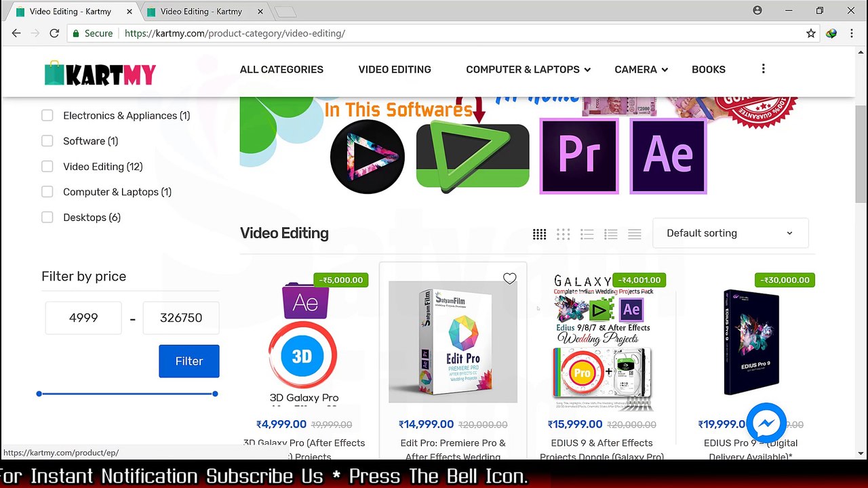The width and height of the screenshot is (868, 488).
Task: Click the -₹30,000.00 discount badge
Action: pos(785,280)
